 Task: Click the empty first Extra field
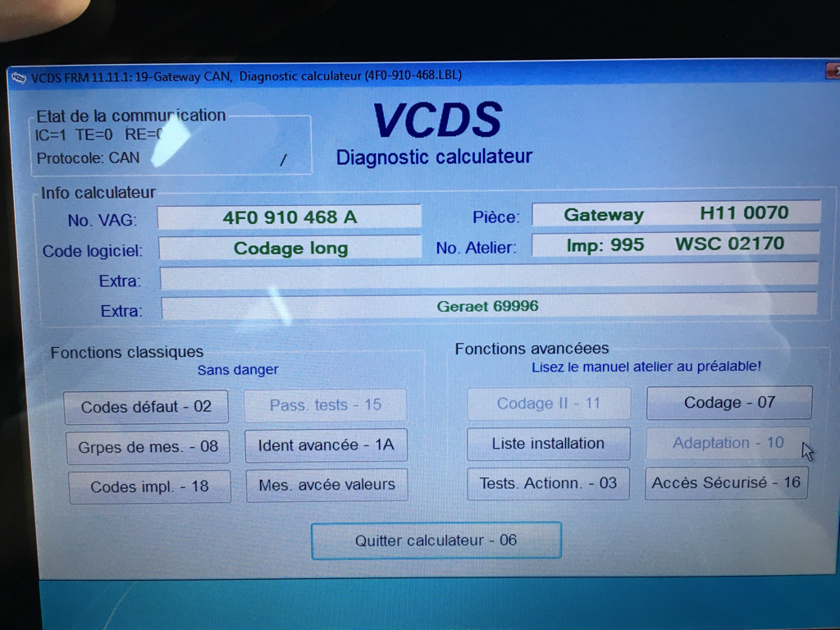(489, 276)
